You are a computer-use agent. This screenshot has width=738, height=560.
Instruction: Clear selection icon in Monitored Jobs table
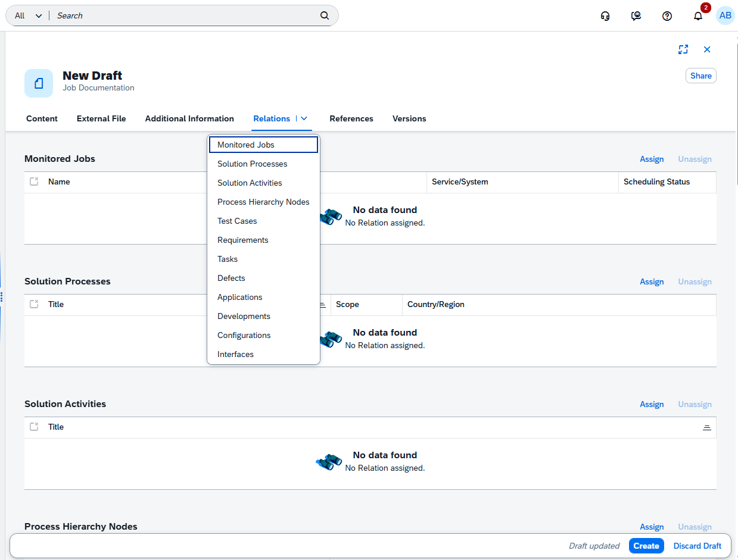click(x=34, y=182)
